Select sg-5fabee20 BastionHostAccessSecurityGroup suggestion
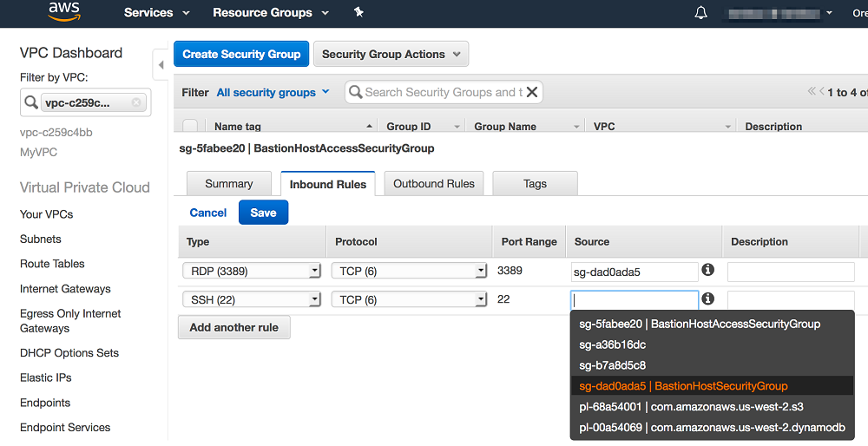This screenshot has height=446, width=868. [x=712, y=324]
